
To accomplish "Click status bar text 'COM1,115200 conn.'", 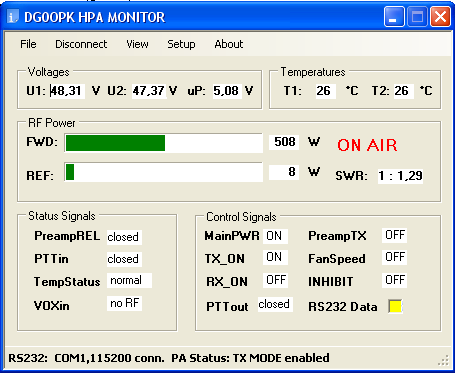I will [x=109, y=358].
